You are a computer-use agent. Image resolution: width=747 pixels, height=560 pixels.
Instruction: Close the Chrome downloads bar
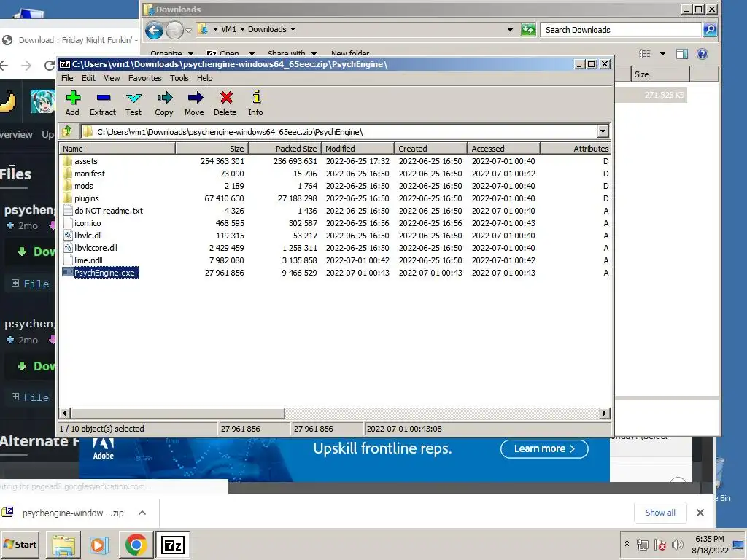[700, 513]
